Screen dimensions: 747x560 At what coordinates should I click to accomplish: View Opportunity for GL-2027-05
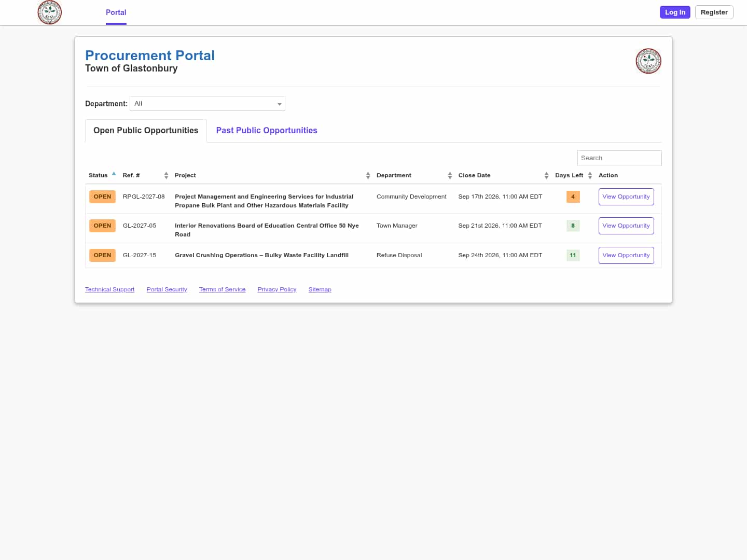coord(626,226)
